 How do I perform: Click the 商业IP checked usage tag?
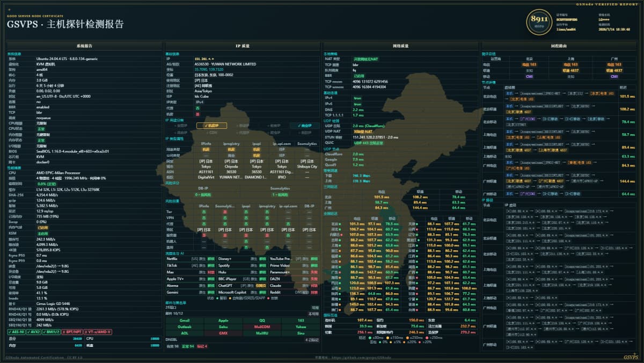tap(305, 126)
